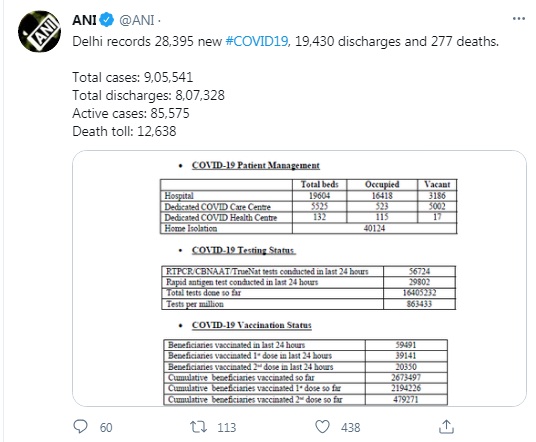Like the tweet with heart icon
This screenshot has width=536, height=442.
point(322,427)
